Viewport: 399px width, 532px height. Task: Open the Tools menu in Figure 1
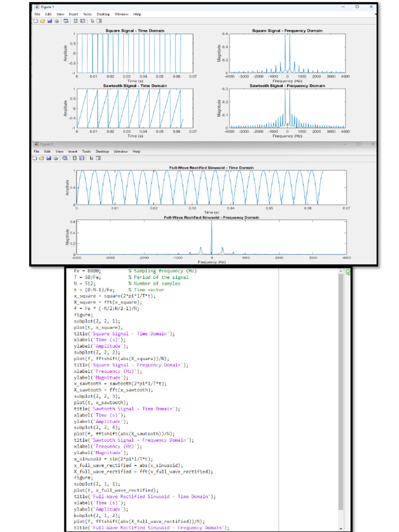tap(86, 14)
